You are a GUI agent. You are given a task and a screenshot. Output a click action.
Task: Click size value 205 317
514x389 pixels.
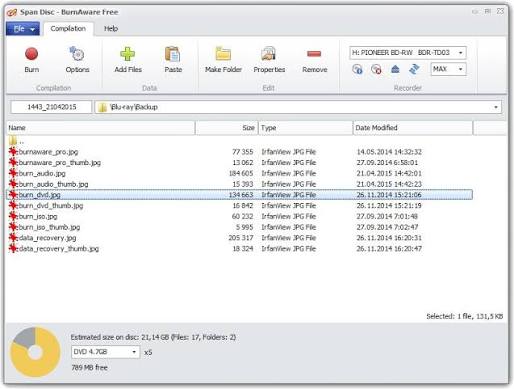tap(241, 238)
